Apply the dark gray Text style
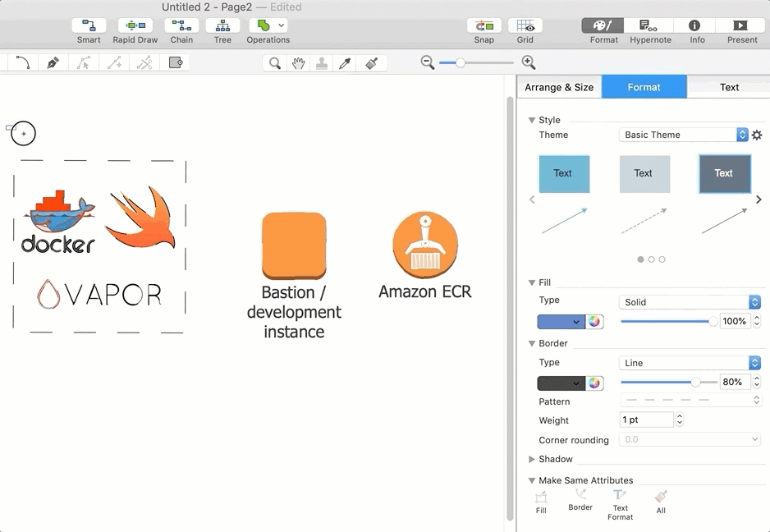The height and width of the screenshot is (532, 770). point(725,174)
